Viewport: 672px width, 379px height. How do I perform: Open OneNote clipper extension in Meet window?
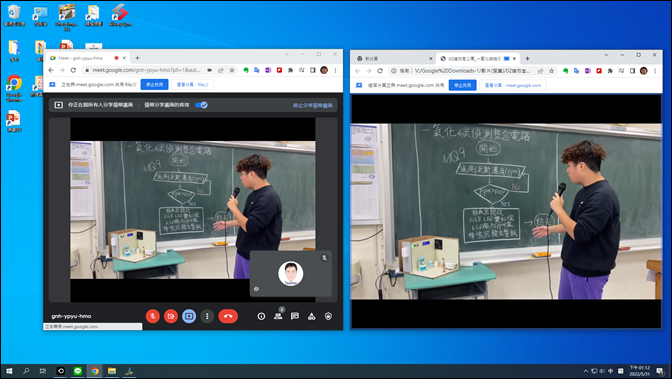[268, 70]
